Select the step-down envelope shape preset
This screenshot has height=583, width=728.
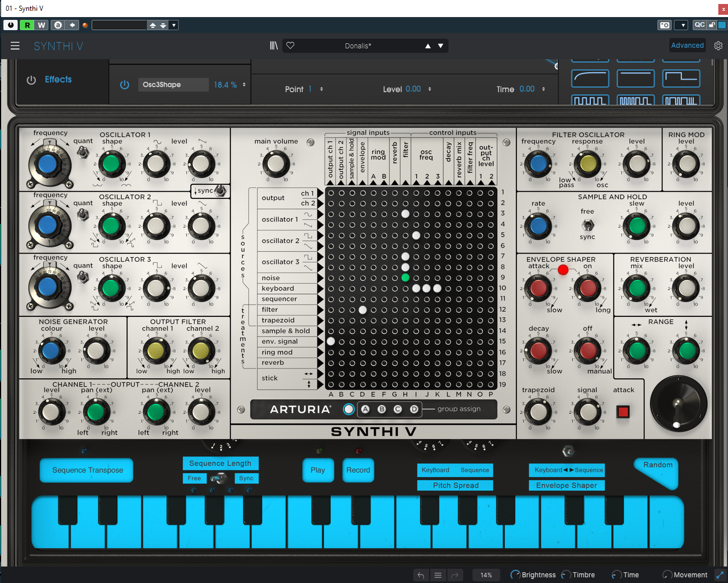click(681, 78)
